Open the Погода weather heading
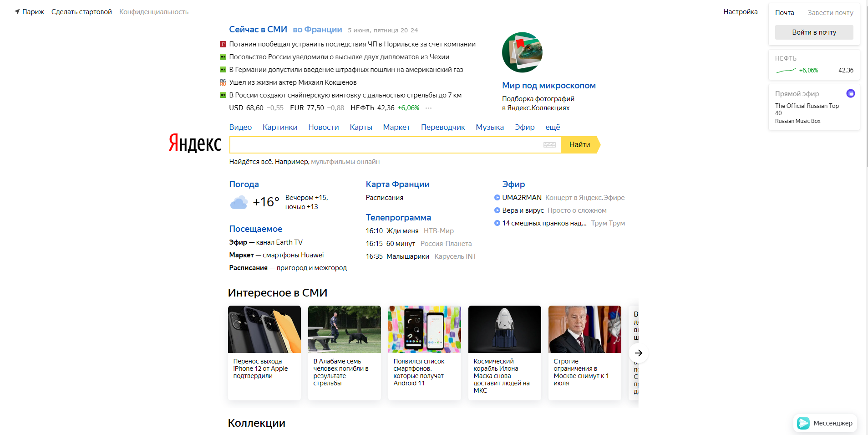The height and width of the screenshot is (435, 868). click(x=244, y=184)
